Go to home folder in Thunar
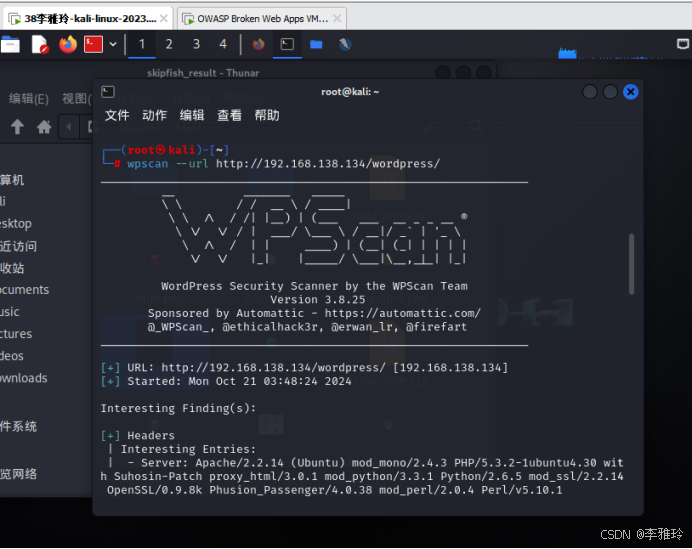The width and height of the screenshot is (692, 549). coord(44,127)
